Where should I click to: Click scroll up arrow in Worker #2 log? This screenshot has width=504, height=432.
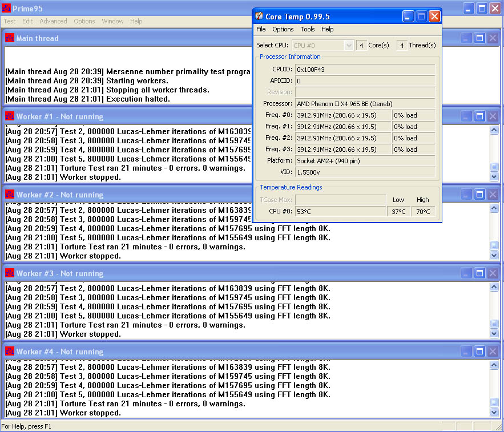click(x=494, y=208)
